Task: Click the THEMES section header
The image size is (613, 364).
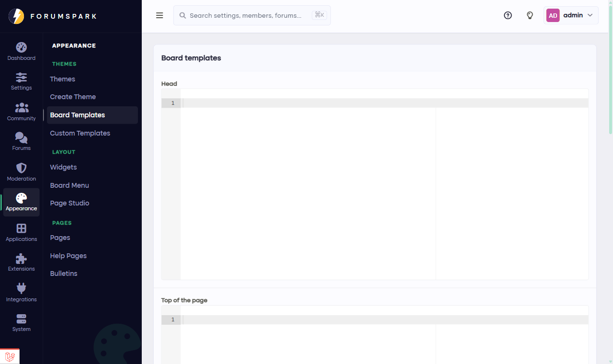Action: pyautogui.click(x=64, y=64)
